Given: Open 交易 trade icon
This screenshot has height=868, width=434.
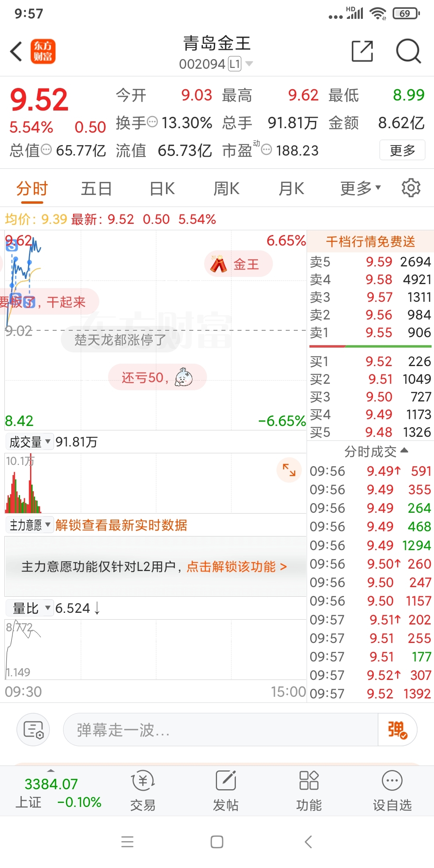Looking at the screenshot, I should pos(143,791).
